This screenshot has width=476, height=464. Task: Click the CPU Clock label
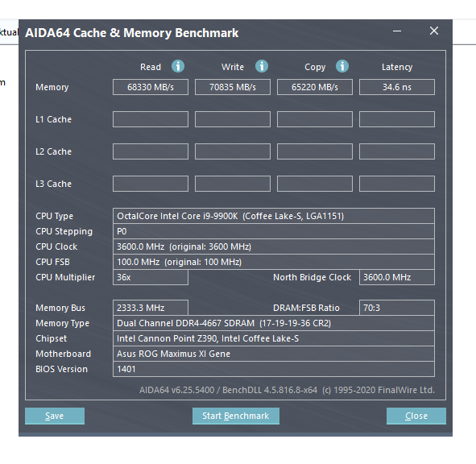56,246
